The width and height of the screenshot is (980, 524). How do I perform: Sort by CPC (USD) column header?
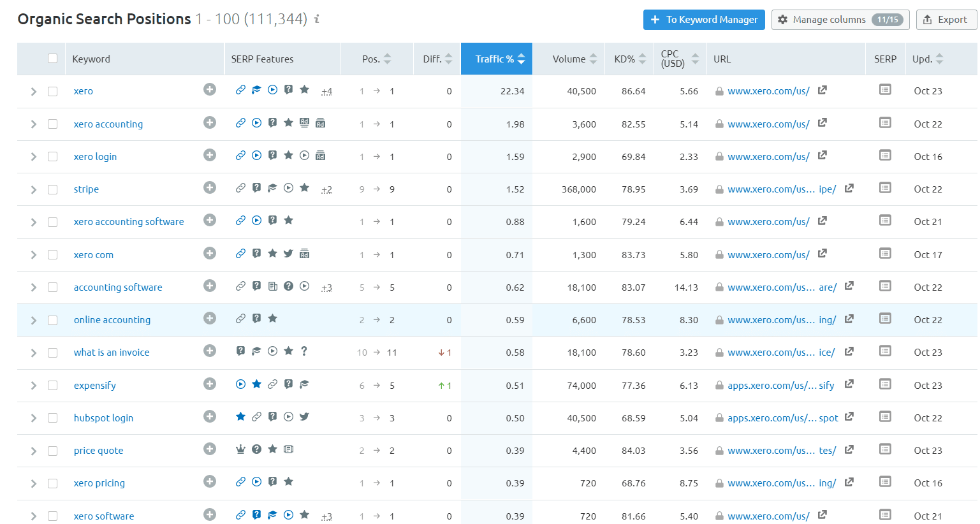(680, 59)
